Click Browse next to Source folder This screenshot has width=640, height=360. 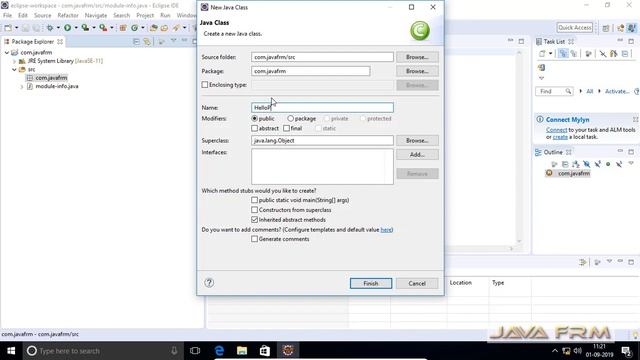[x=417, y=57]
